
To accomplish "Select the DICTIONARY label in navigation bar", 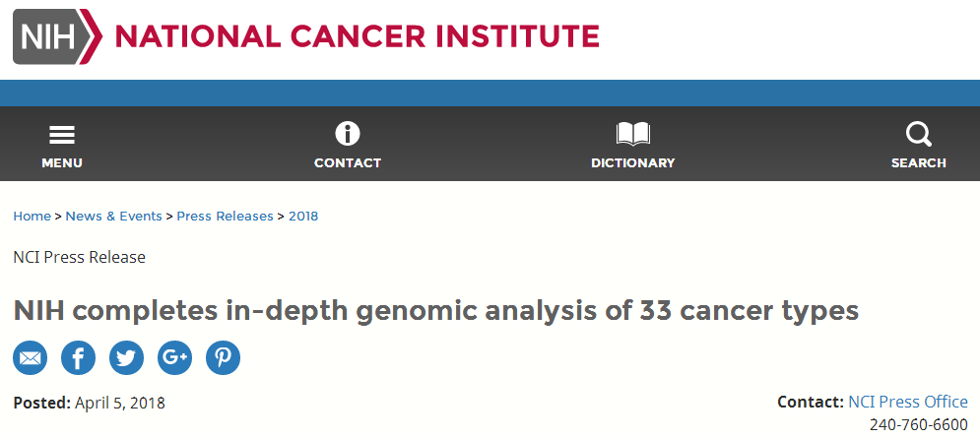I will 633,163.
